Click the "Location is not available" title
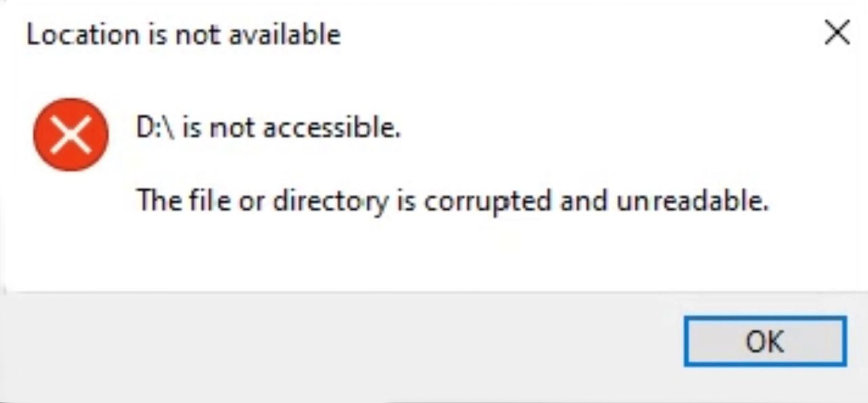This screenshot has width=868, height=403. tap(183, 34)
